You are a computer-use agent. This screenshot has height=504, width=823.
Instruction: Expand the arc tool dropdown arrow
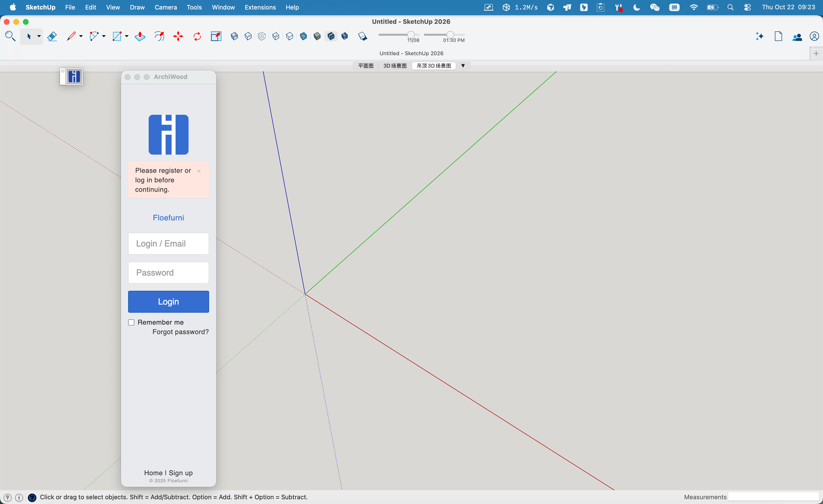(104, 36)
